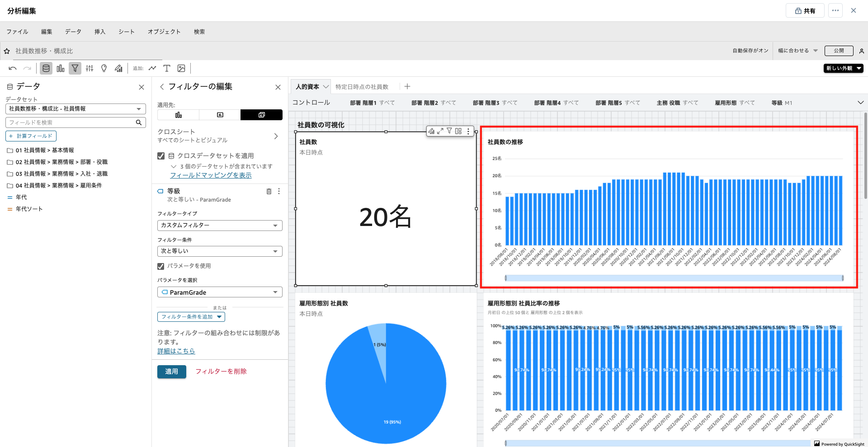Viewport: 868px width, 447px height.
Task: Open the Parameters sliders icon
Action: click(90, 68)
